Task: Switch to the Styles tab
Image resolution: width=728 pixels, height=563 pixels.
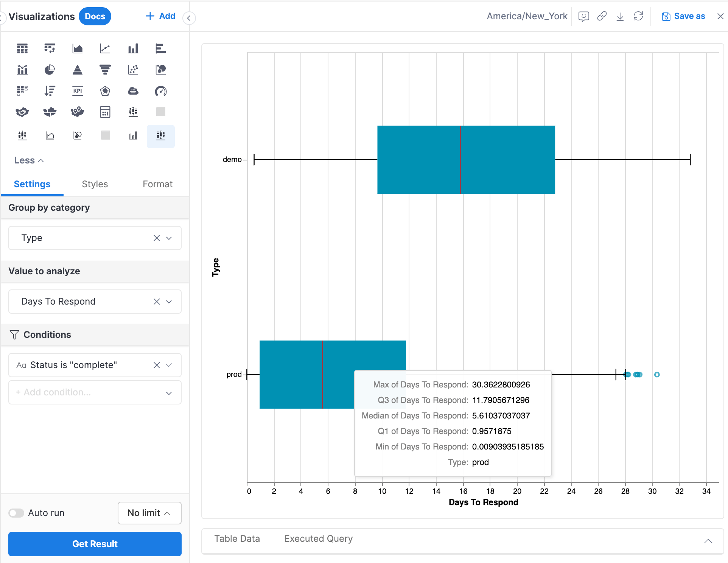Action: (95, 184)
